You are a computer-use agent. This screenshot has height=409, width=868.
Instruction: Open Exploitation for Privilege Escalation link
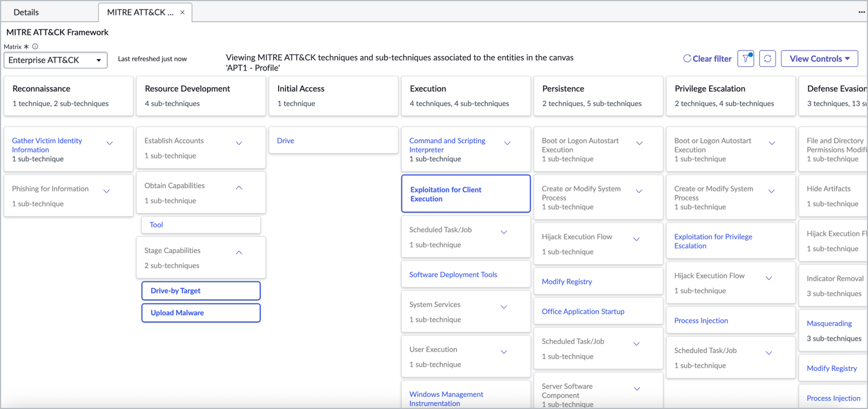click(713, 241)
